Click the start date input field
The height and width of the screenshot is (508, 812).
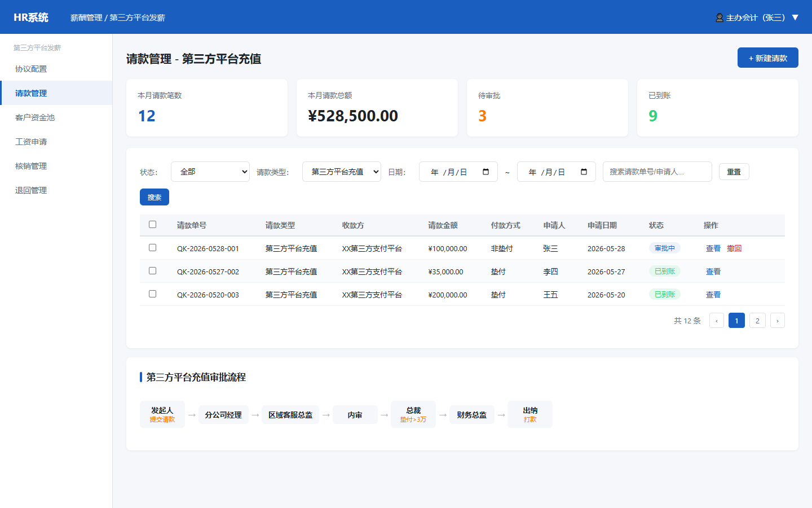[458, 172]
